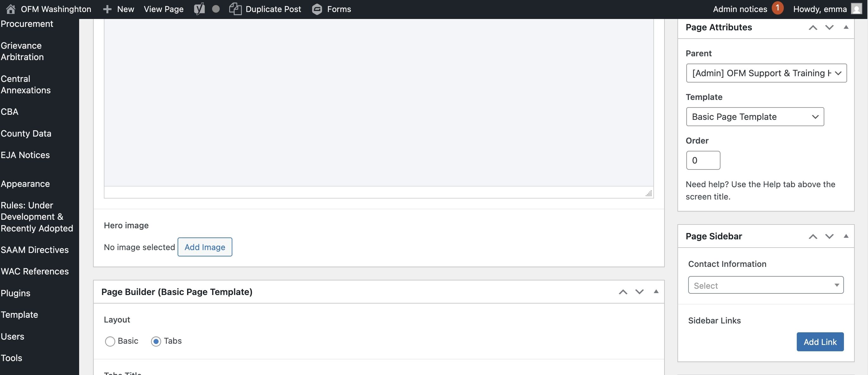Move Page Sidebar panel down
Viewport: 868px width, 375px height.
pos(829,236)
